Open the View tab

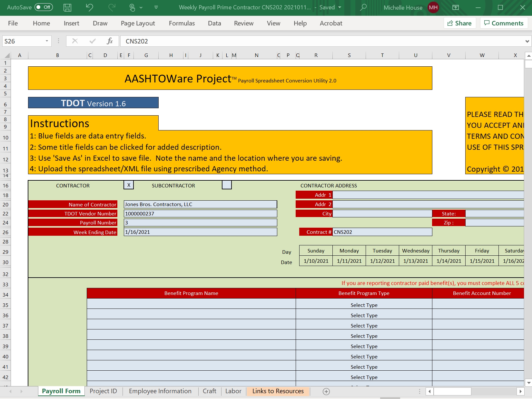pos(273,23)
